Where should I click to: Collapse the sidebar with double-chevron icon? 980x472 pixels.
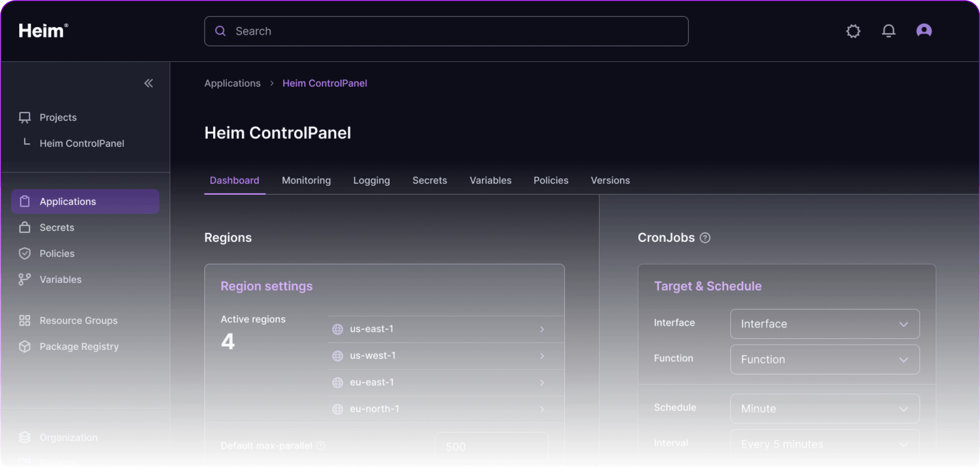tap(148, 83)
